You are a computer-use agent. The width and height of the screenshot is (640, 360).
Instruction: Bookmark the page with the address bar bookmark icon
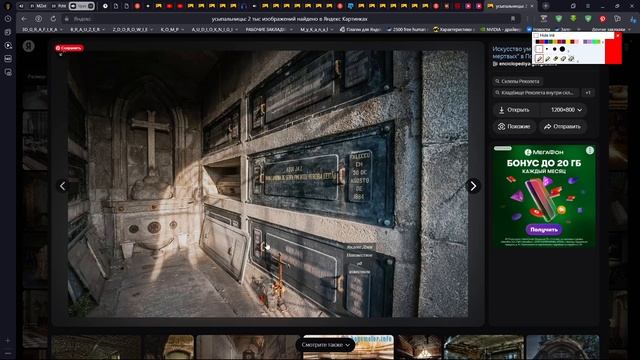tap(513, 19)
